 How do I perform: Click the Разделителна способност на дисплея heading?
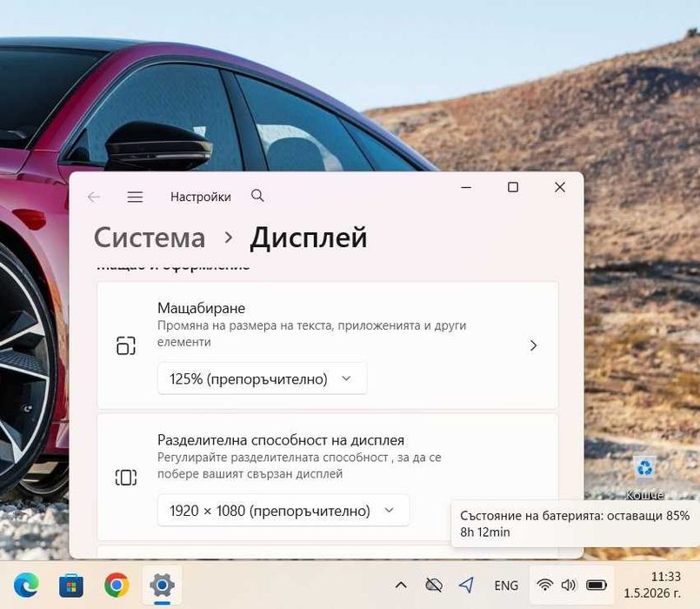(x=281, y=440)
